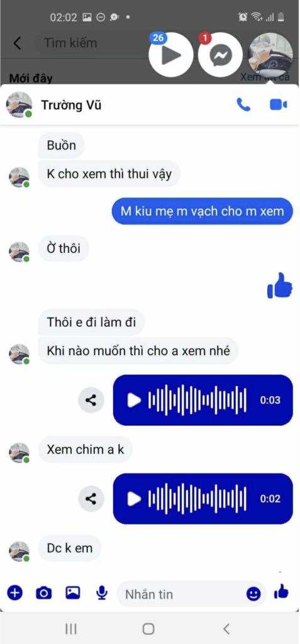Share the 0:03 voice message

(91, 400)
